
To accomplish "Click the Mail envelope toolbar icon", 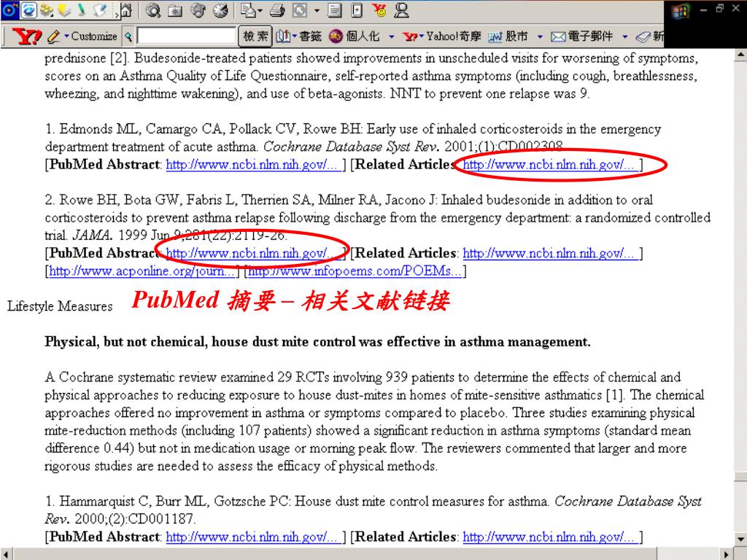I will (248, 10).
